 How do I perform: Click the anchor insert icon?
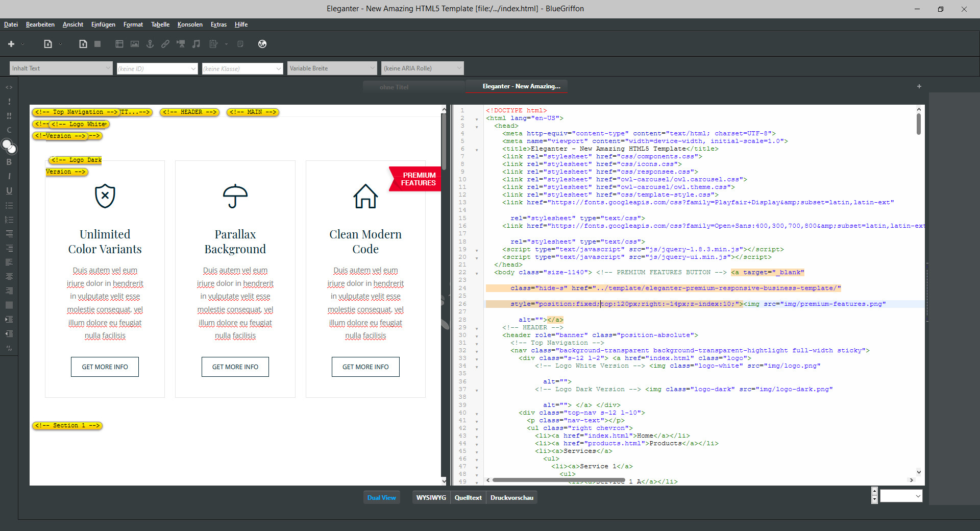click(x=150, y=44)
